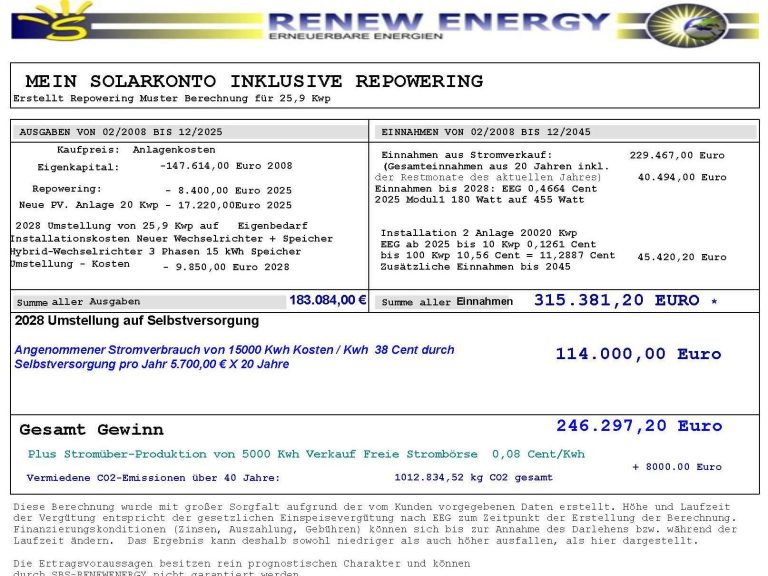Click value '-147.614,00 Euro 2008'
Viewport: 768px width, 576px height.
pyautogui.click(x=226, y=166)
